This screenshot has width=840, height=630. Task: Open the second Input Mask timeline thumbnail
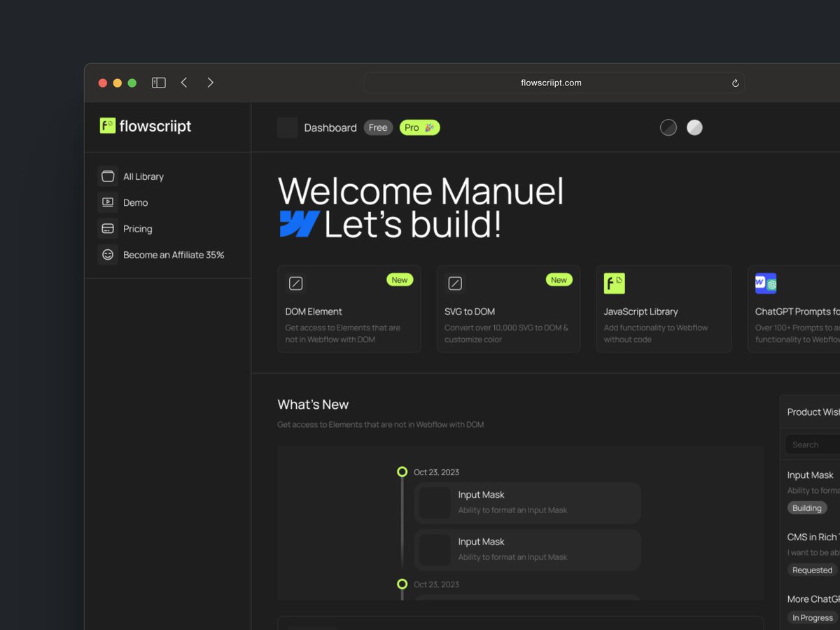[x=435, y=549]
